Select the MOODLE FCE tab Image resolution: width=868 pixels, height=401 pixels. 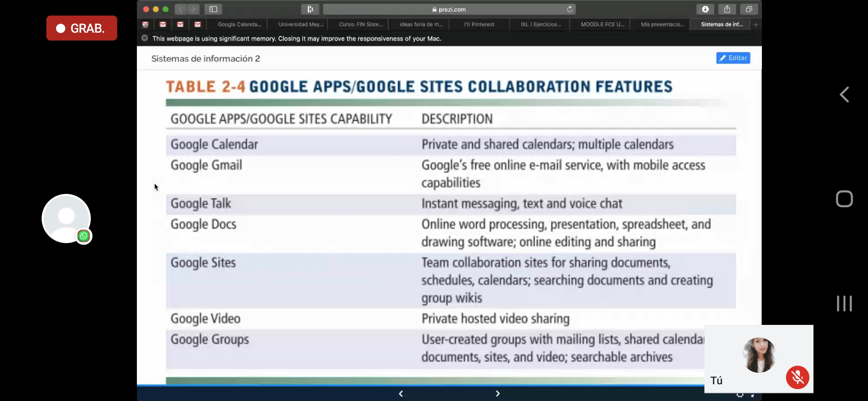point(602,25)
